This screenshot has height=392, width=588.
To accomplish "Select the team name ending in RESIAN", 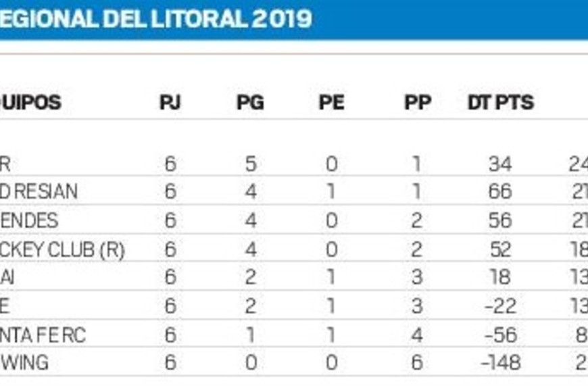I will coord(39,192).
